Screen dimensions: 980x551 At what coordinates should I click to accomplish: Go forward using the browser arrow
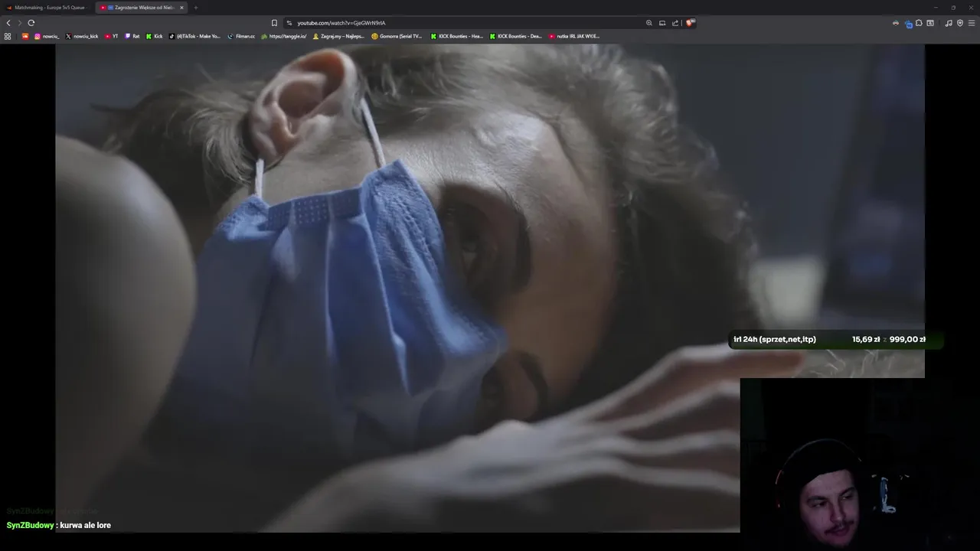pyautogui.click(x=20, y=23)
